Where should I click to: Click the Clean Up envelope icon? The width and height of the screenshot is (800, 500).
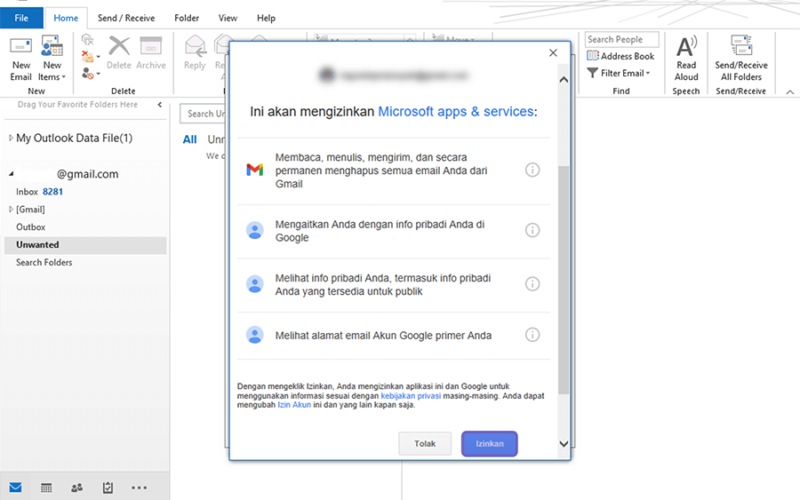88,57
